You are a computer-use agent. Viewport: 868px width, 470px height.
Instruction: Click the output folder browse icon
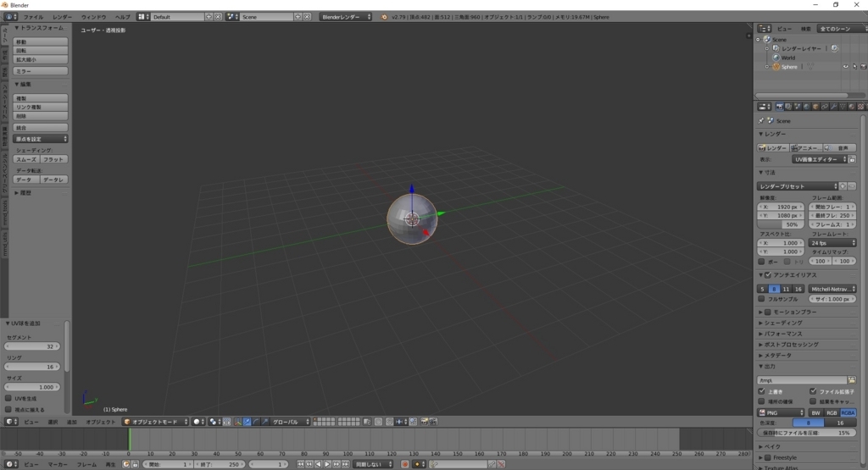pyautogui.click(x=852, y=380)
